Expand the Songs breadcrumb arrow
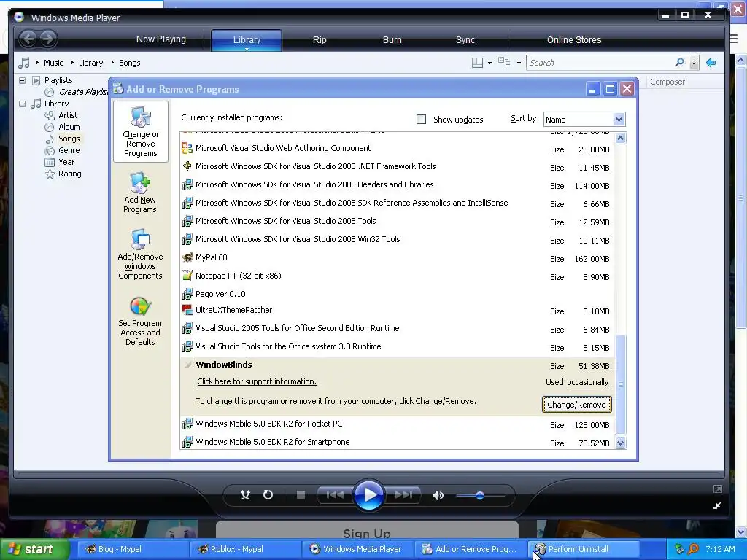 (x=112, y=63)
